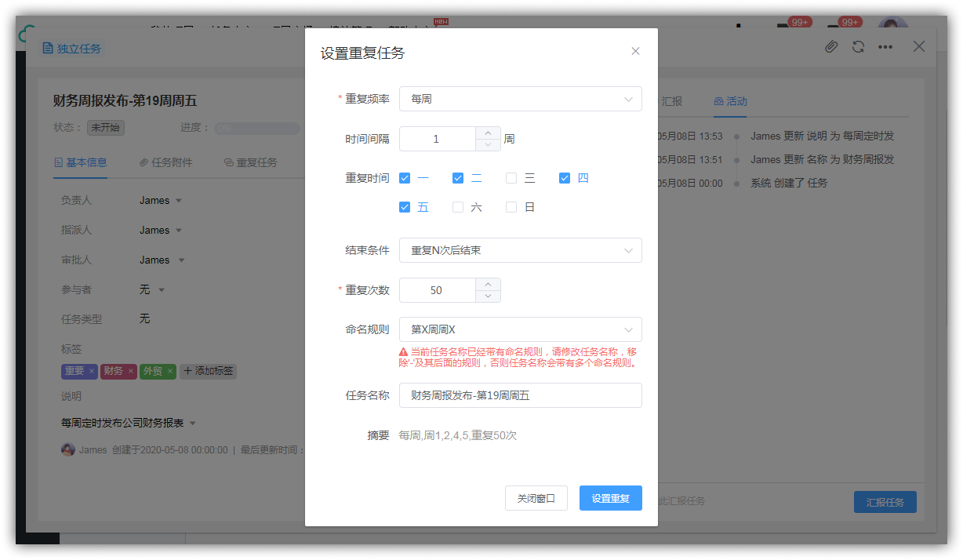Viewport: 963px width, 560px height.
Task: Click the 关闭窗口 button
Action: [x=536, y=498]
